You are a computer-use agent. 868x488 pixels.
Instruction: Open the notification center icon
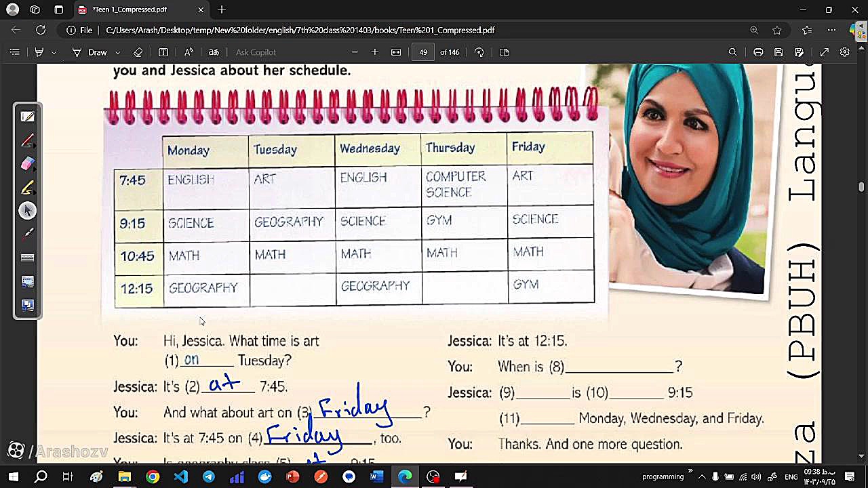tap(850, 476)
